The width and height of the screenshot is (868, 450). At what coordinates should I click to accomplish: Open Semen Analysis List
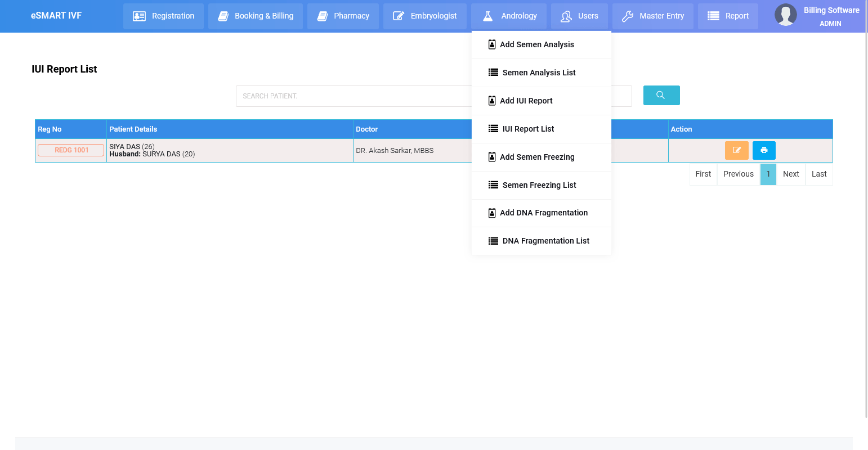(539, 73)
